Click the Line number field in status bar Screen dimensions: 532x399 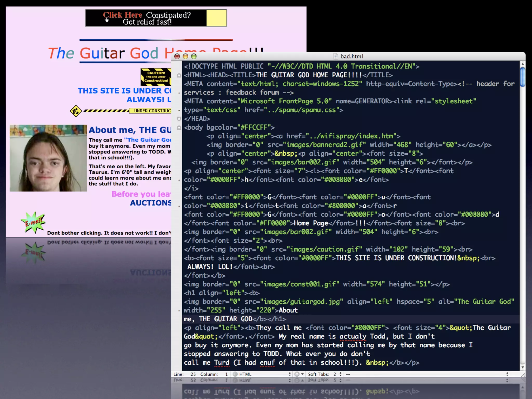click(193, 374)
